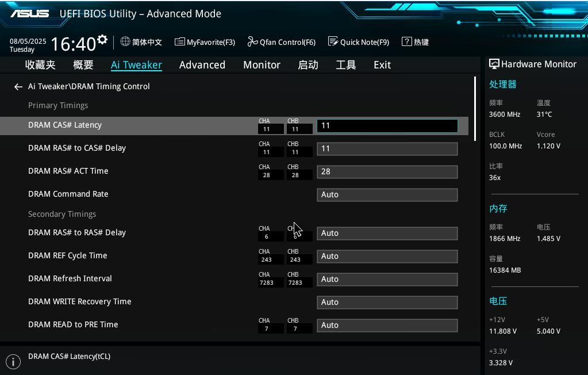588x375 pixels.
Task: Open the DRAM Command Rate dropdown
Action: point(387,195)
